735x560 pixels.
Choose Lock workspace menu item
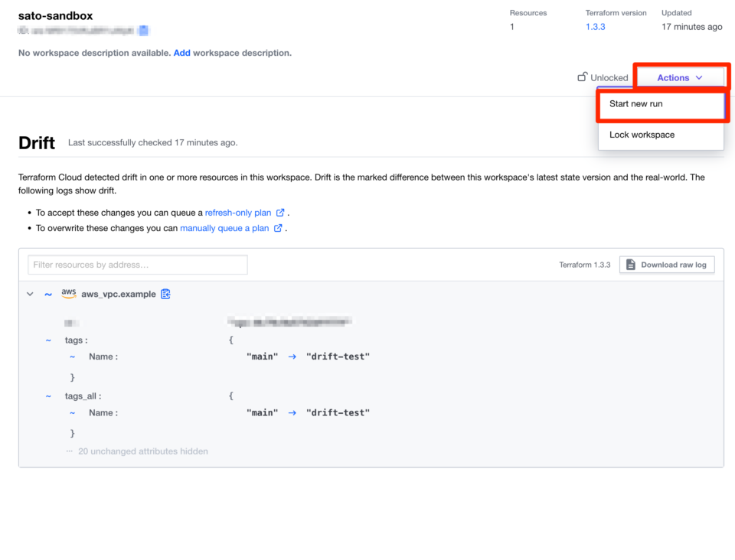click(642, 135)
